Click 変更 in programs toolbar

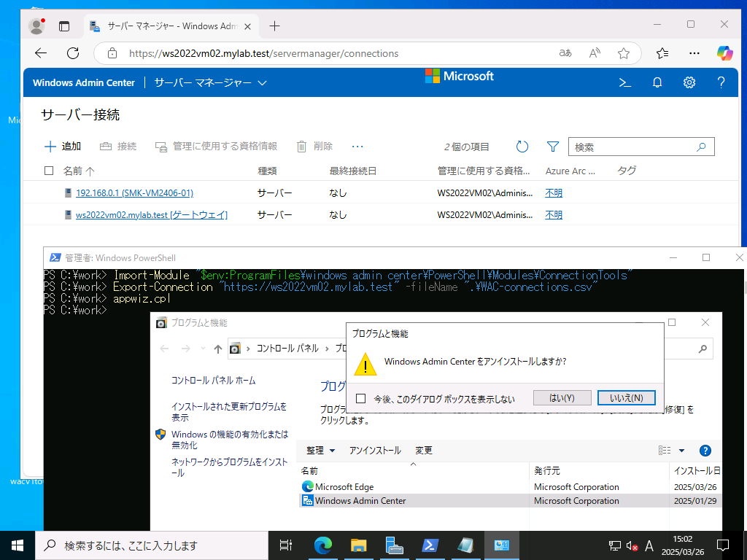(x=424, y=451)
